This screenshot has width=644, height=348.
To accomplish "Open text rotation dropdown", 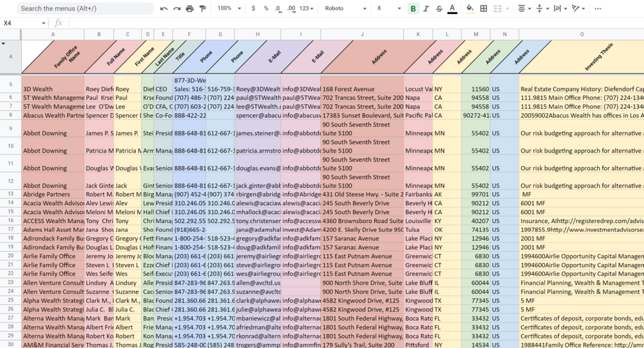I will pos(578,8).
